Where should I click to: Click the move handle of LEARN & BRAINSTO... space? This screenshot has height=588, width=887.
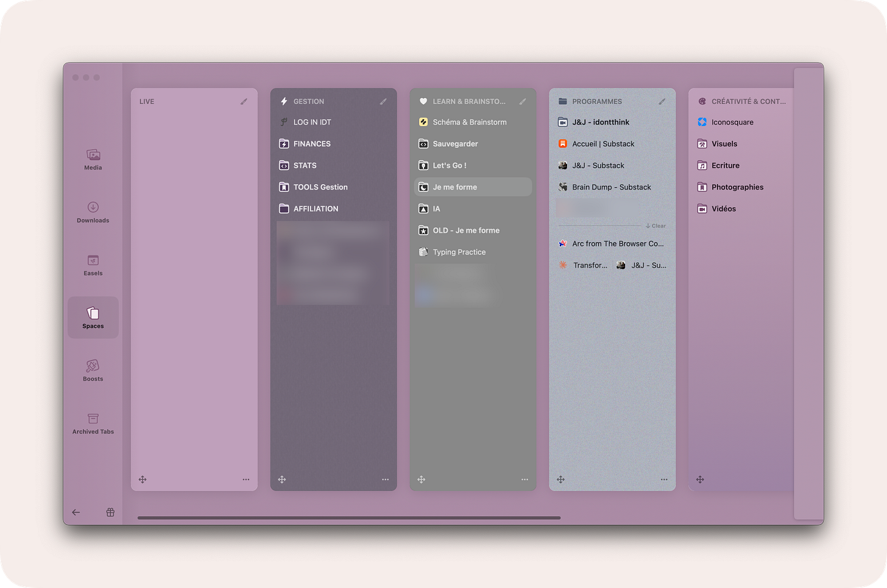422,480
